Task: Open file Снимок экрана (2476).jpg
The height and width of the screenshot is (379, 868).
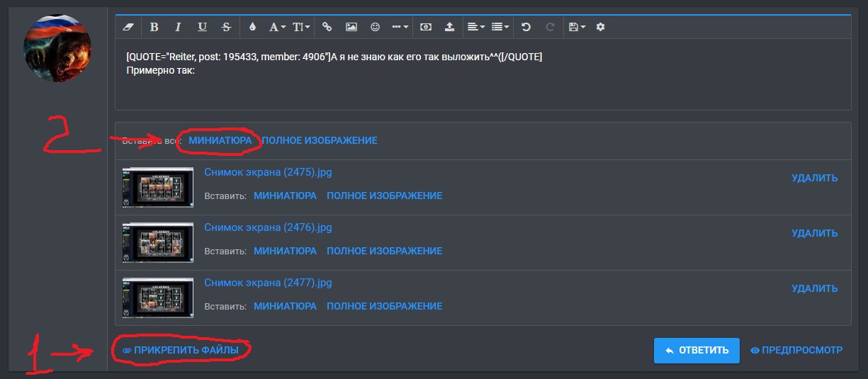Action: pyautogui.click(x=268, y=227)
